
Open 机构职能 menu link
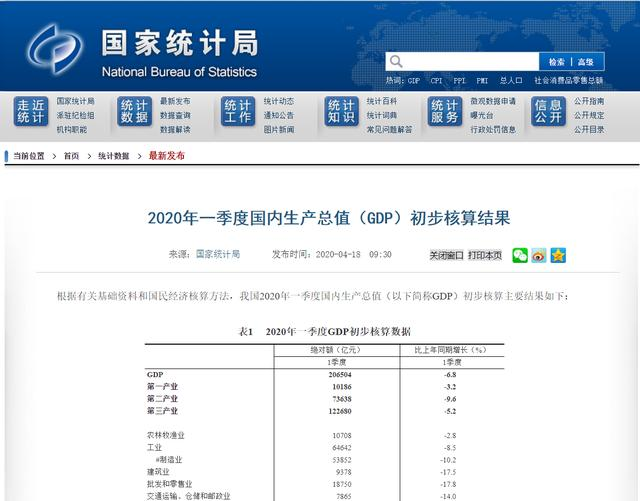point(72,129)
